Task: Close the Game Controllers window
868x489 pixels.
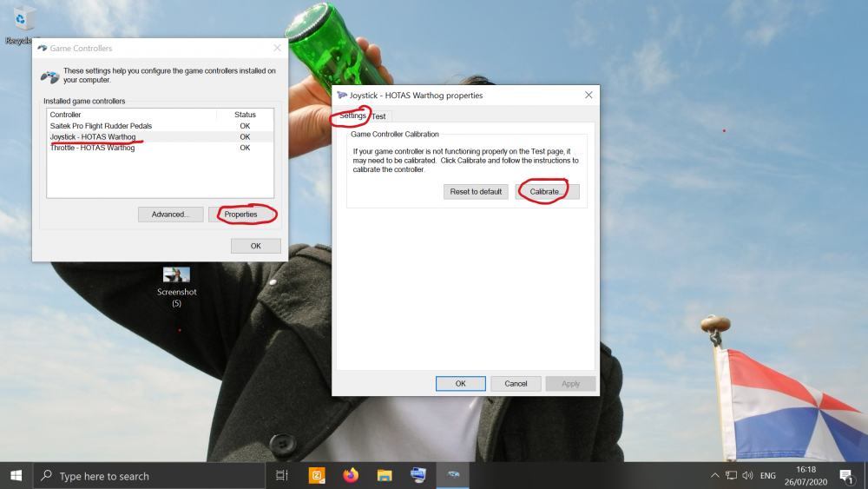Action: 278,48
